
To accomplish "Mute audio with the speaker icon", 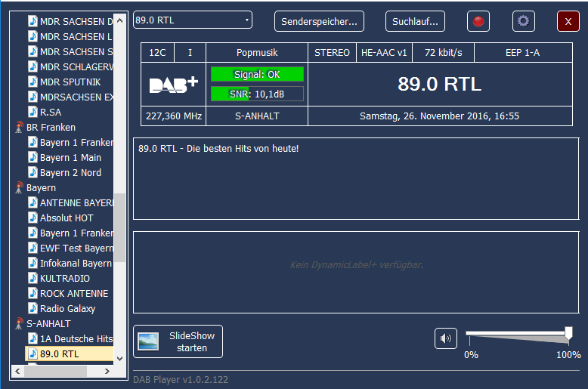I will tap(446, 338).
